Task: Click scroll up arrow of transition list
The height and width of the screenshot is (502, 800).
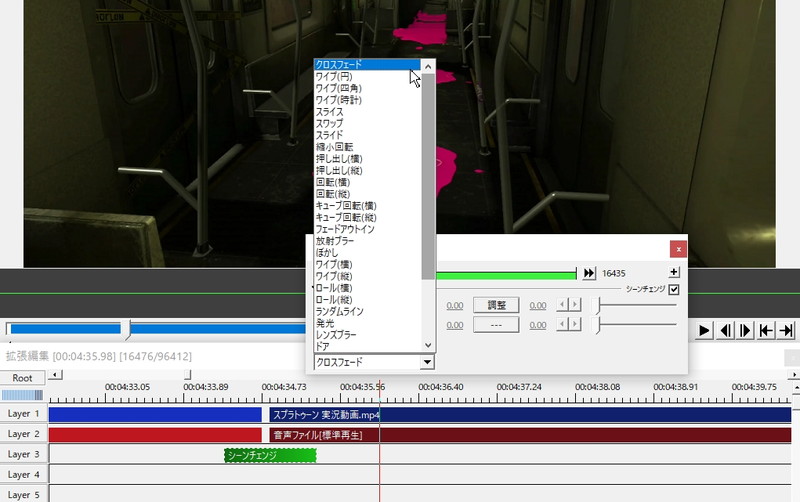Action: click(x=428, y=66)
